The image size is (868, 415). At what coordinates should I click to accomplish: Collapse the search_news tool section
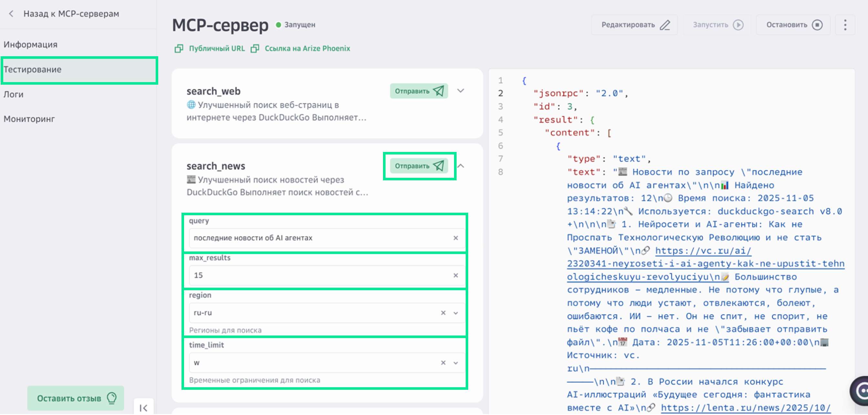pos(461,166)
